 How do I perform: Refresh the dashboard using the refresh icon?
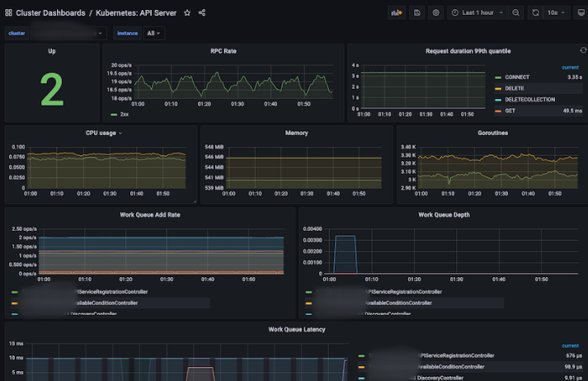[535, 12]
